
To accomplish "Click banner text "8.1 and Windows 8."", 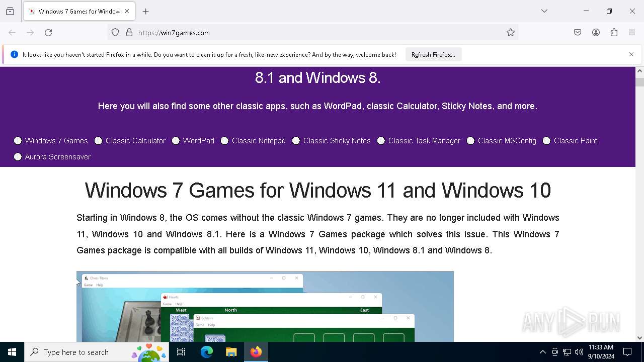I will (x=318, y=78).
